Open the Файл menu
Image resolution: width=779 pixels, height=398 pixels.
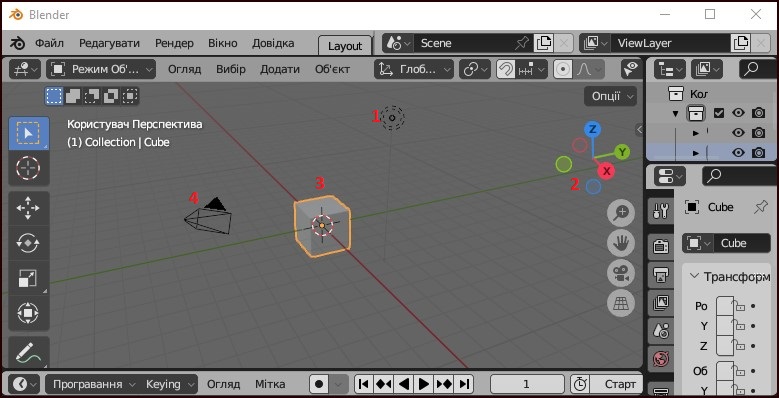(49, 43)
